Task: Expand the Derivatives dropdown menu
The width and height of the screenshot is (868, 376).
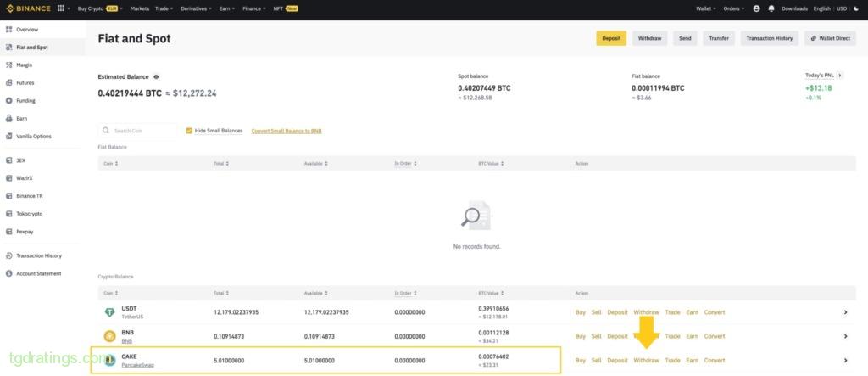Action: pos(196,8)
